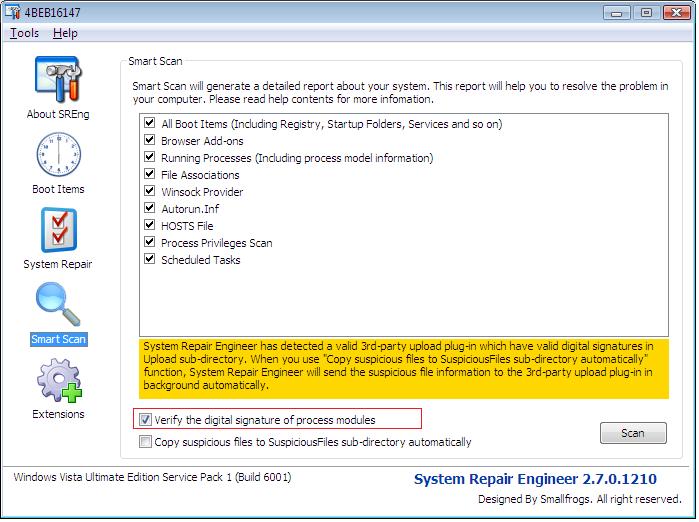Uncheck HOSTS File option

[x=150, y=225]
